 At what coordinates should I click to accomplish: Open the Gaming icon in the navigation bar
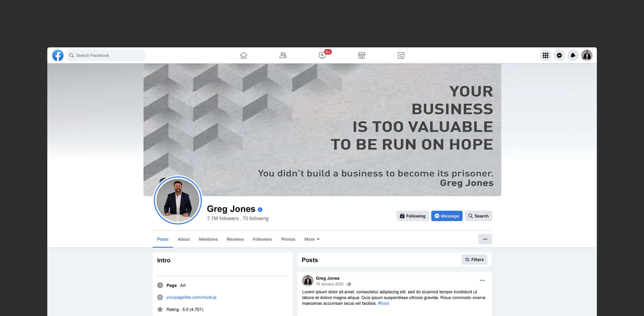pos(401,55)
